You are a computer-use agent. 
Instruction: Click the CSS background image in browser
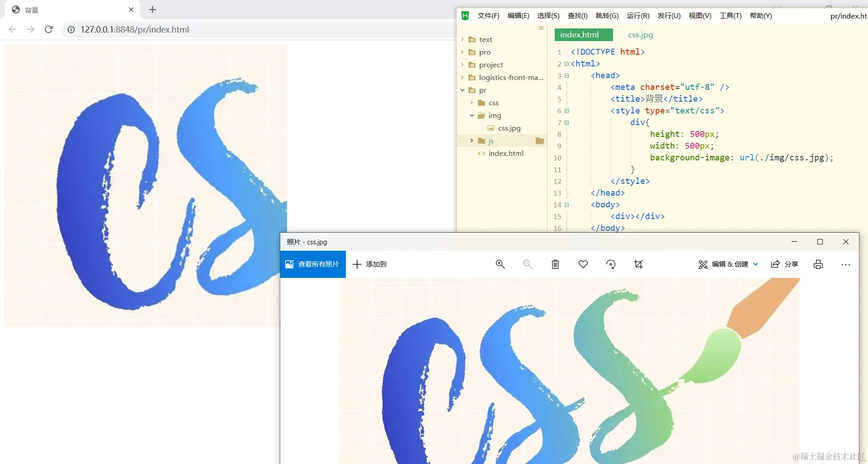[x=146, y=185]
